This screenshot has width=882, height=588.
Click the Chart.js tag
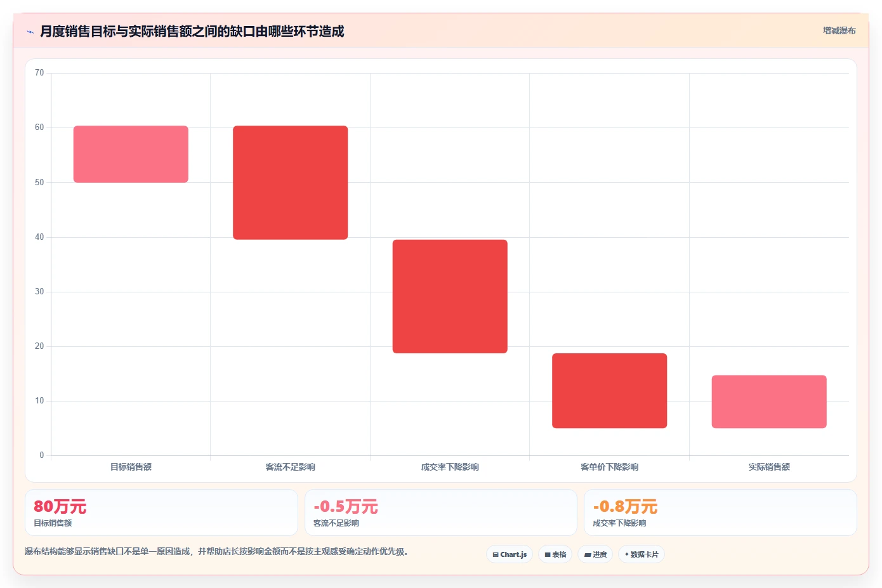click(x=510, y=554)
